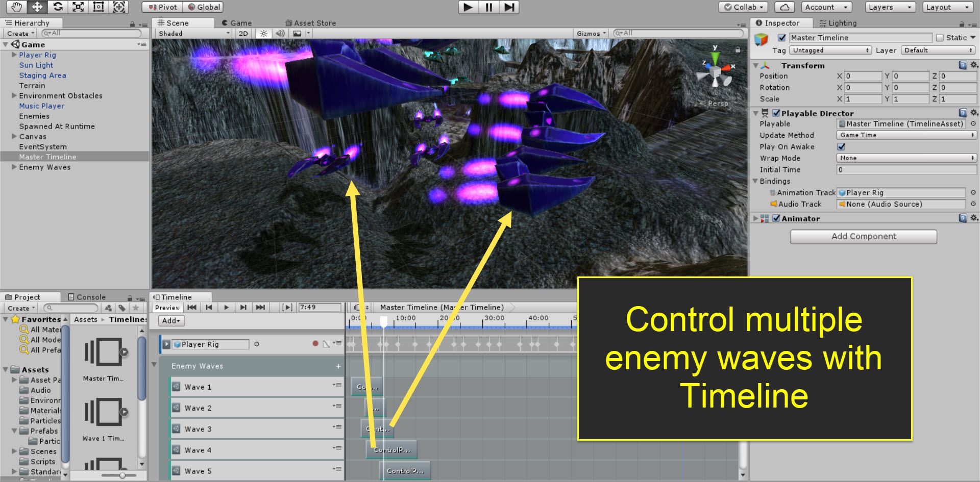980x482 pixels.
Task: Switch to the Game tab
Action: pos(238,22)
